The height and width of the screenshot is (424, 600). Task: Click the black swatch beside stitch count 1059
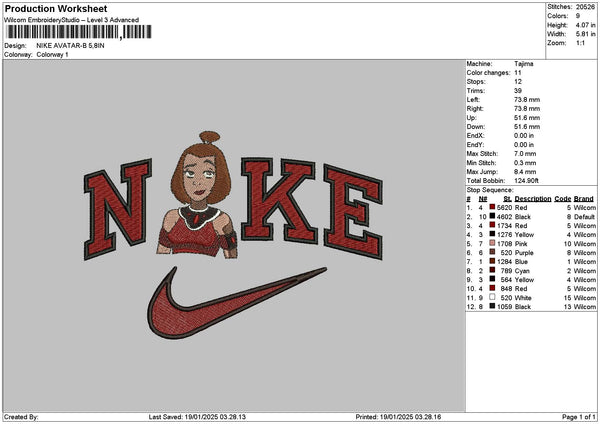492,307
